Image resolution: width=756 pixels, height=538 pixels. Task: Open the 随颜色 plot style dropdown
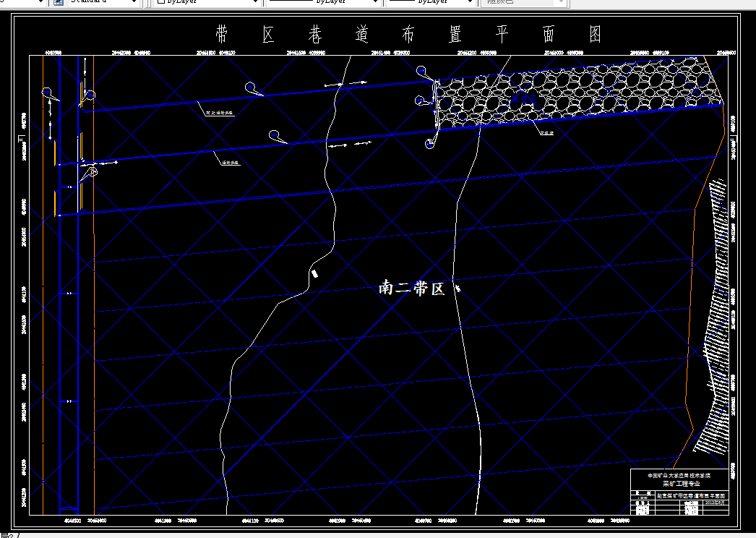[523, 2]
